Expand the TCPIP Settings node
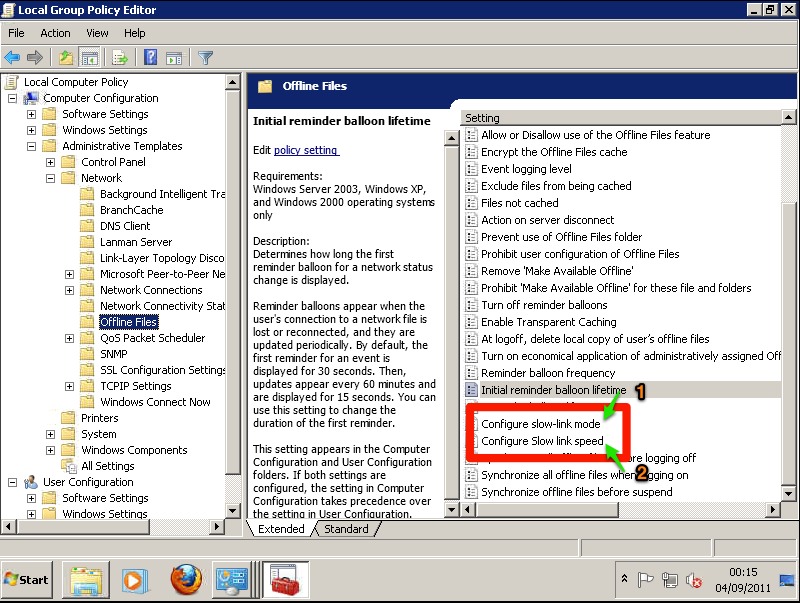 [x=69, y=386]
